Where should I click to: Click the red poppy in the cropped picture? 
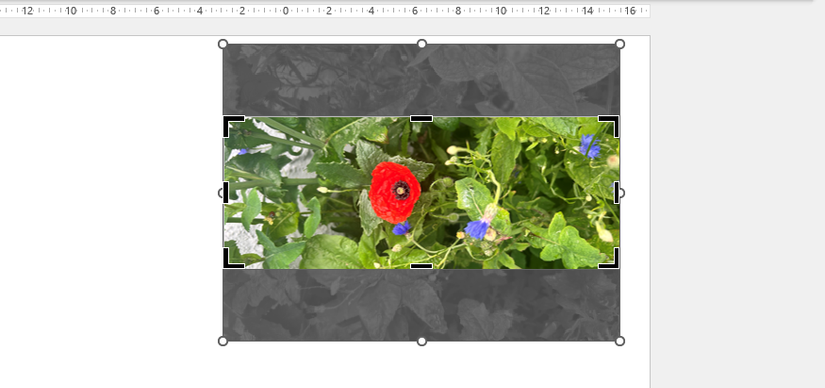394,192
